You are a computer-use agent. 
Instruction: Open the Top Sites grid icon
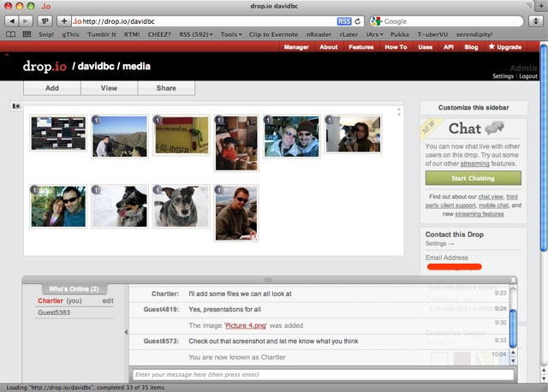point(27,34)
